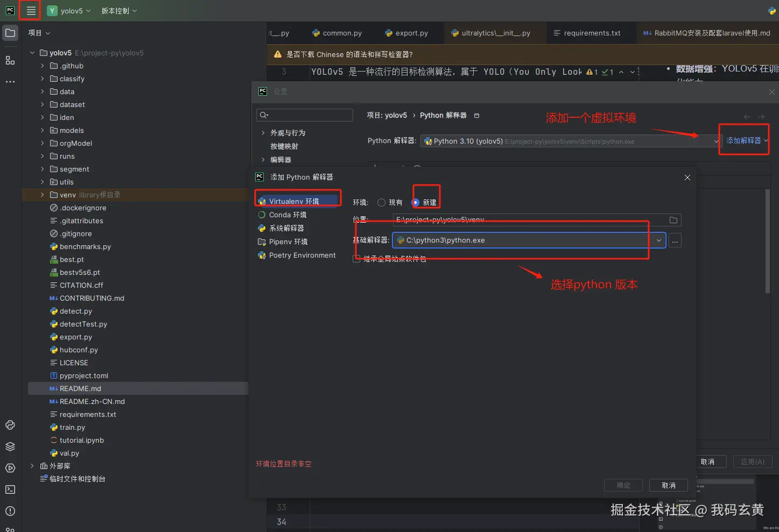The image size is (779, 532).
Task: Expand Editor section in settings
Action: coord(263,160)
